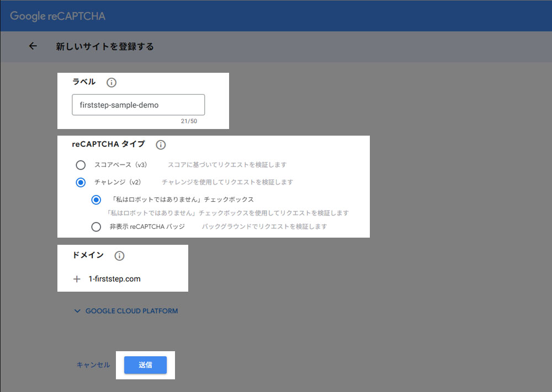552x392 pixels.
Task: Click the info icon next to ラベル
Action: coord(111,83)
